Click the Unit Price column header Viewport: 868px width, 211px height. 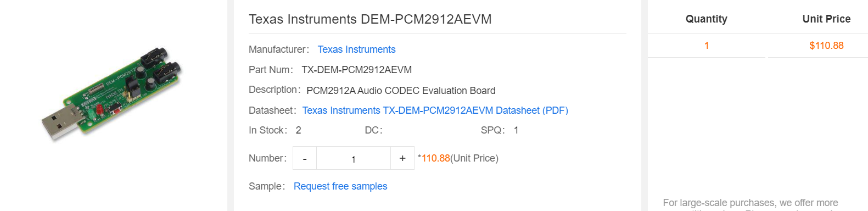[826, 19]
